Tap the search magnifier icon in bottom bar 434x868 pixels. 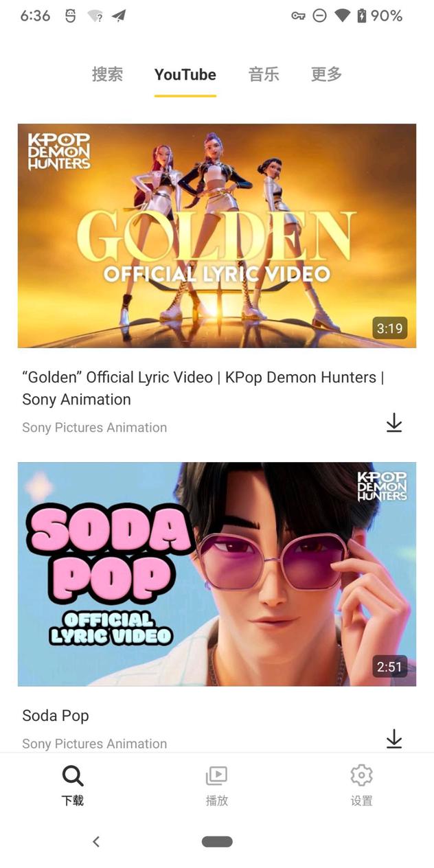[x=73, y=776]
